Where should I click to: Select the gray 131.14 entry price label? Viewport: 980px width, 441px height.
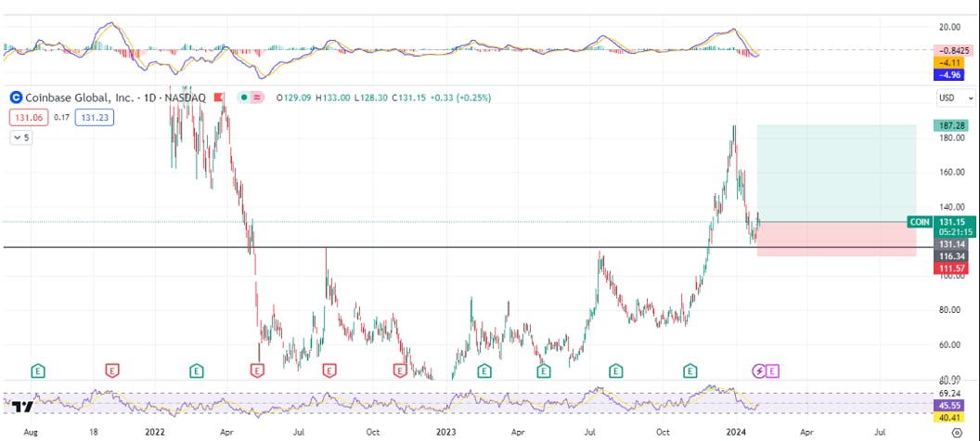(x=952, y=244)
